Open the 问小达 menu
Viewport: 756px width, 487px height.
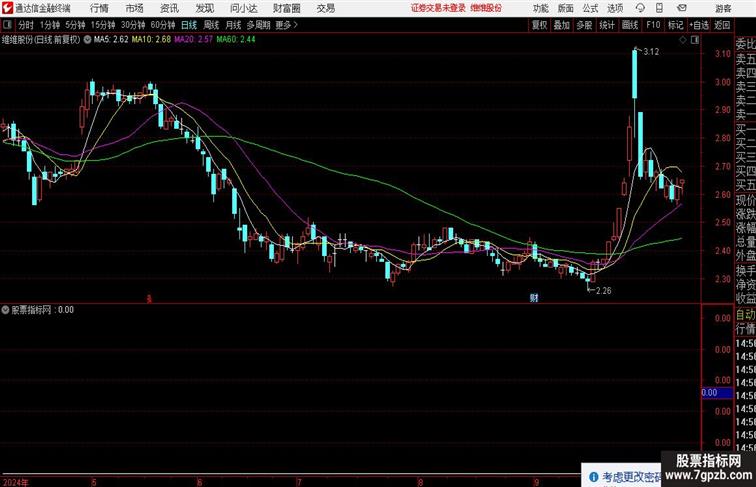[243, 8]
